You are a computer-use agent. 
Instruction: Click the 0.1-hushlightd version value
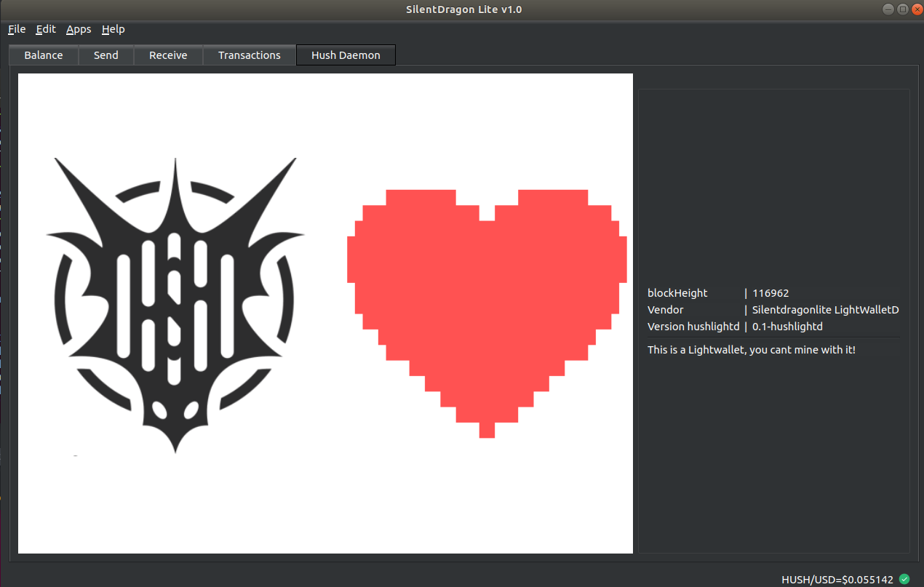coord(787,327)
